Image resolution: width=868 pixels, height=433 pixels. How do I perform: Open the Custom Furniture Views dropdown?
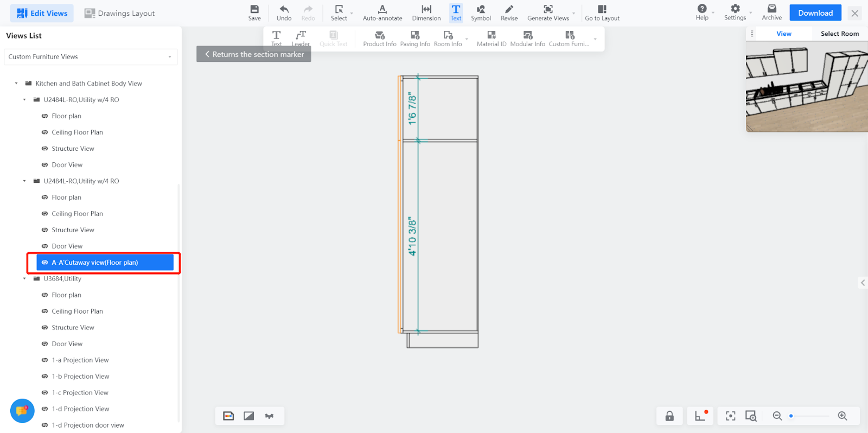tap(91, 57)
